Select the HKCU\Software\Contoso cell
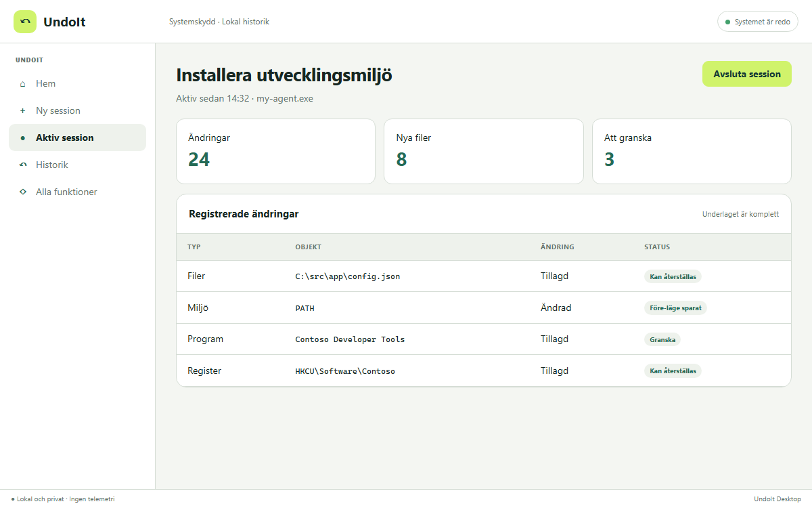 click(x=345, y=371)
